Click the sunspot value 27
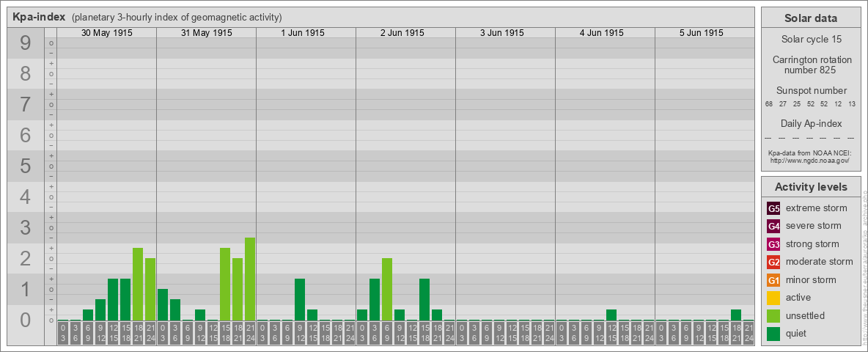The image size is (868, 352). (x=783, y=105)
